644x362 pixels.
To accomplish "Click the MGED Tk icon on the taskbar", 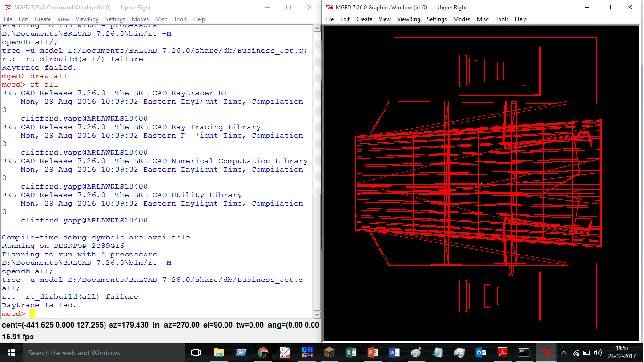I will coord(546,353).
